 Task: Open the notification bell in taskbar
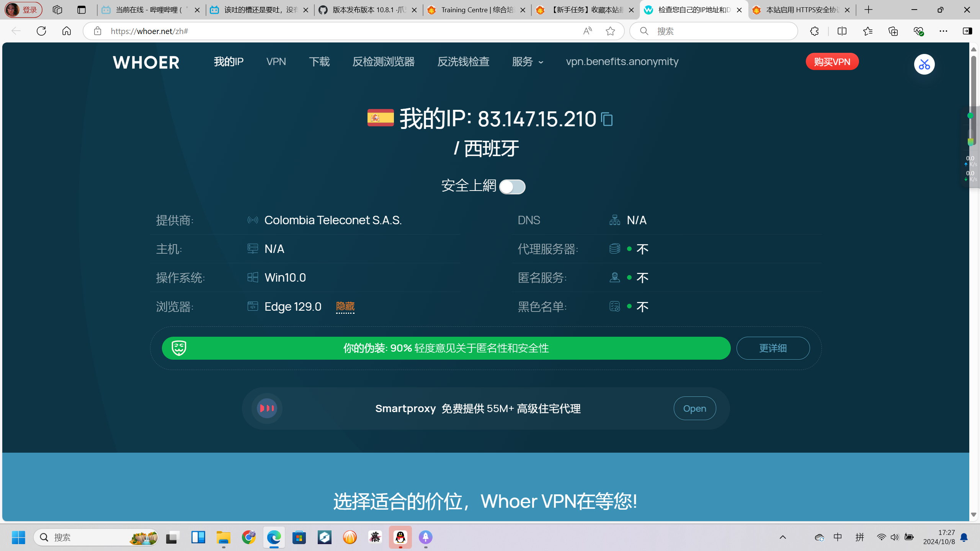pyautogui.click(x=964, y=538)
